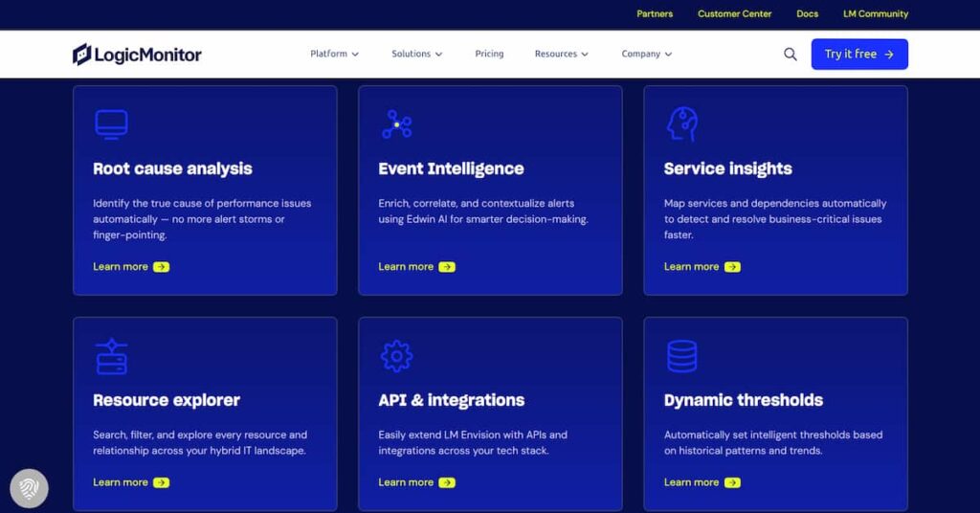Click text 'Easily extend LM Envision with APIs'

coord(463,435)
